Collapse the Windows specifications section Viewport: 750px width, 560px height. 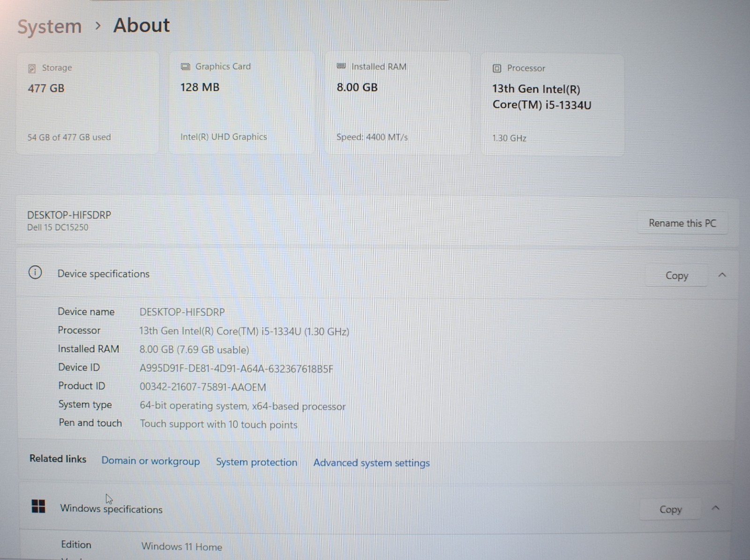(715, 508)
